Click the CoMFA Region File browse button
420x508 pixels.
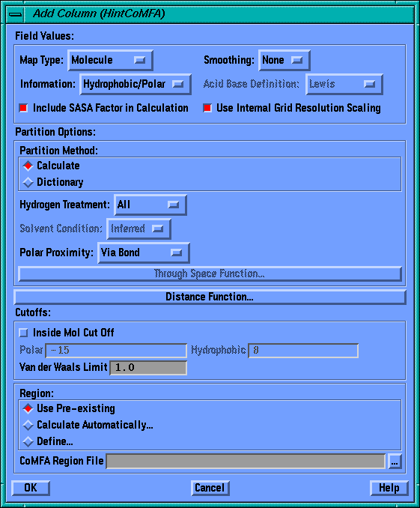point(395,462)
